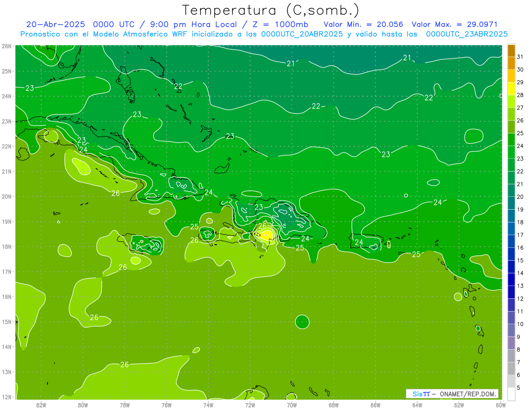532x411 pixels.
Task: Click the "64W" longitude axis label
Action: point(417,404)
